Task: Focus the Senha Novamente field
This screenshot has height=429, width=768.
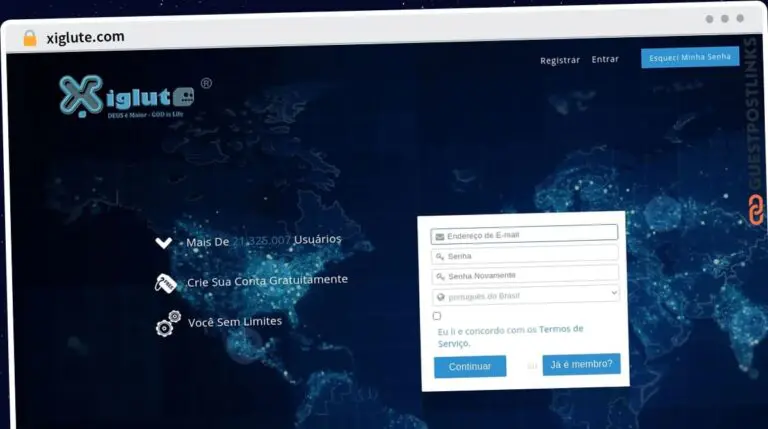Action: 525,275
